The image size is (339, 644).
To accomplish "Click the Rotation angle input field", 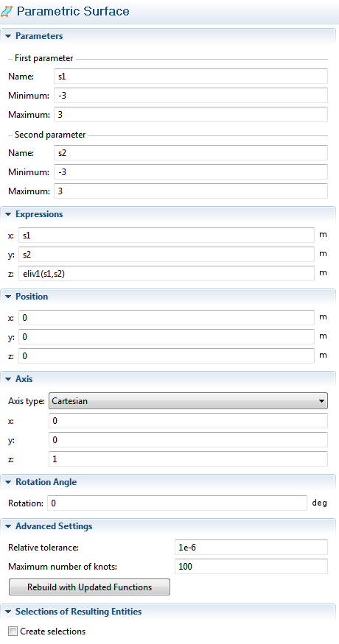I will coord(178,503).
